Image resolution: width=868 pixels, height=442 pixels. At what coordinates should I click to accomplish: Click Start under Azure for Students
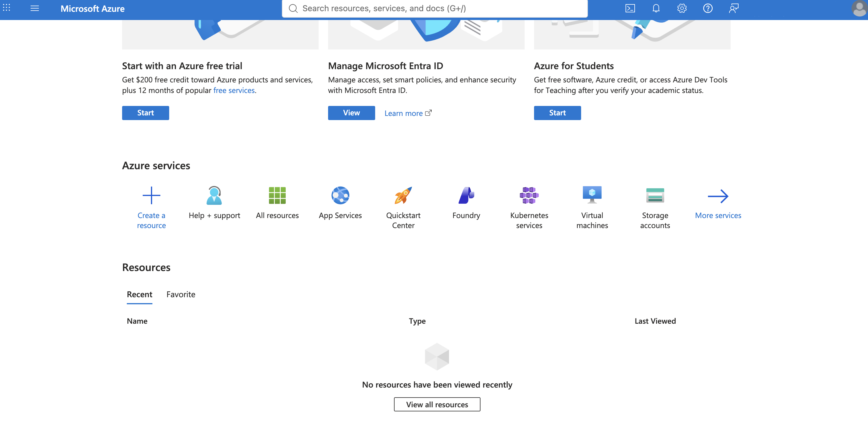[x=557, y=113]
